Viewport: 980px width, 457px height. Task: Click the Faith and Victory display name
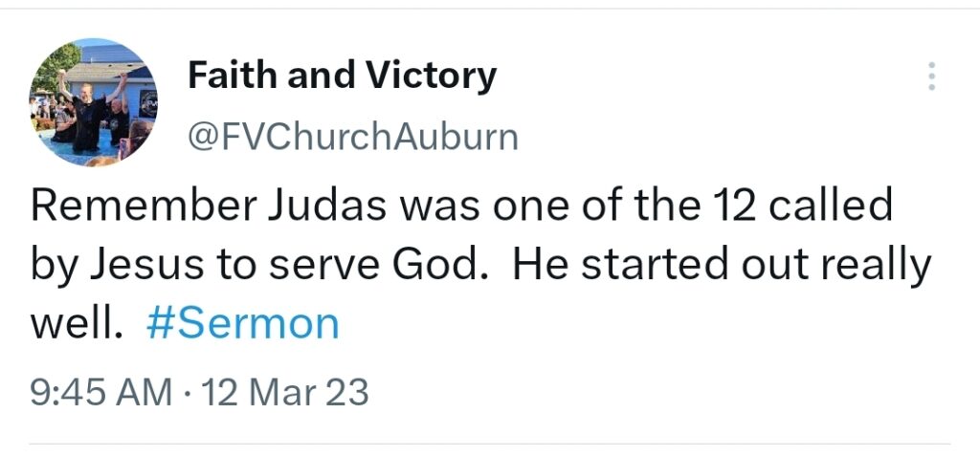342,76
